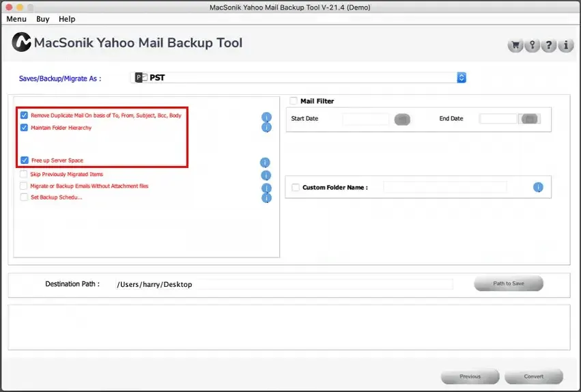This screenshot has width=581, height=392.
Task: Click the Destination Path field
Action: coord(283,284)
